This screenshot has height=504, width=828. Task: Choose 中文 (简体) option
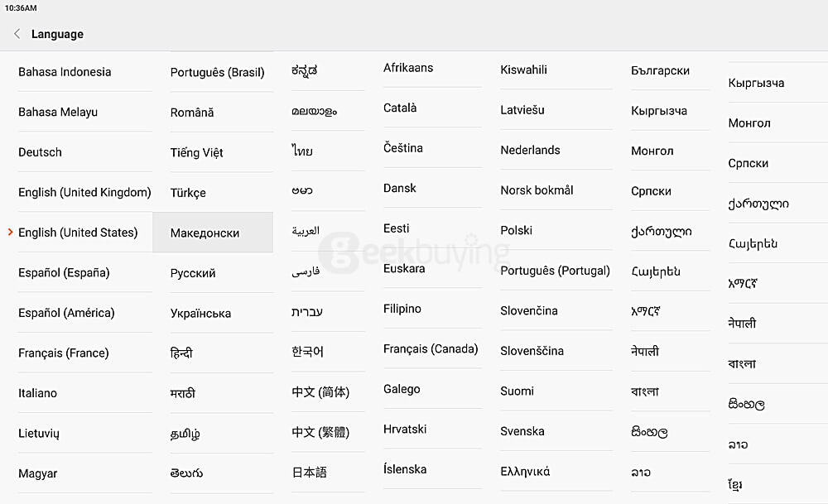coord(320,392)
